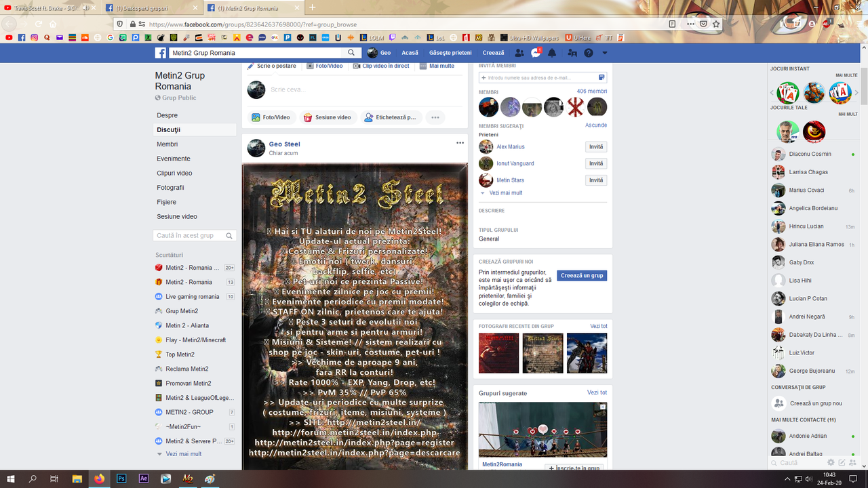Open Fotografii section in sidebar
This screenshot has width=868, height=488.
click(170, 188)
